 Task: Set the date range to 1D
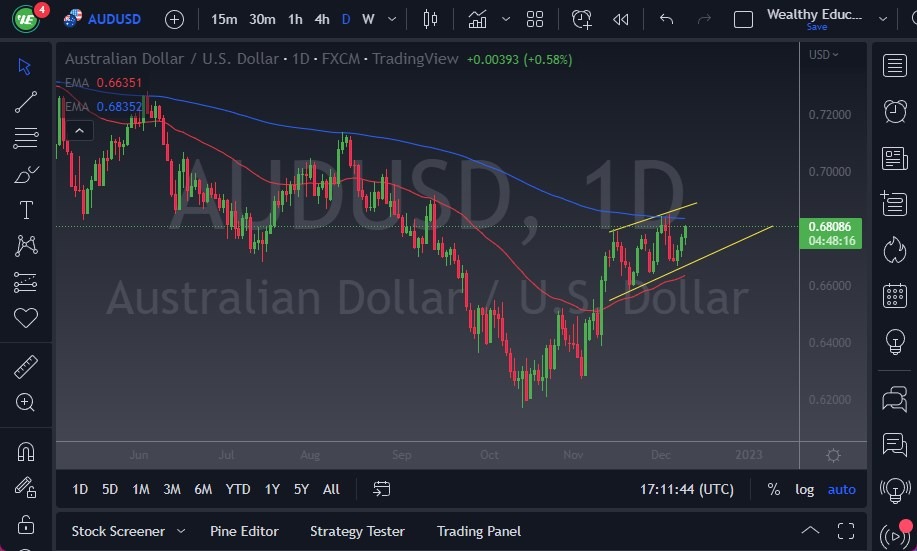coord(80,489)
